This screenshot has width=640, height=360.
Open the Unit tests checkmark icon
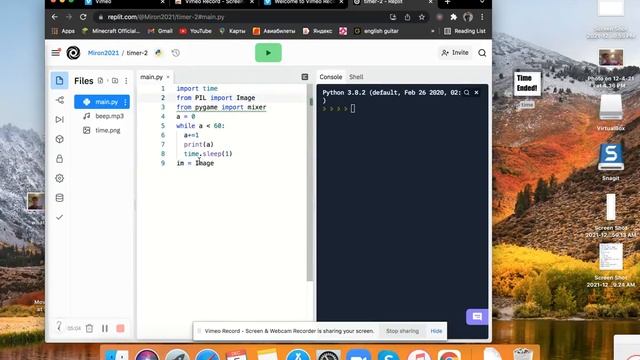coord(60,217)
